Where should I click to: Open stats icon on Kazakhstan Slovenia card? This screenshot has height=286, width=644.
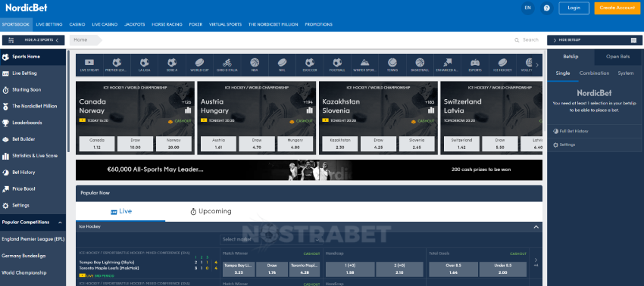tap(431, 110)
